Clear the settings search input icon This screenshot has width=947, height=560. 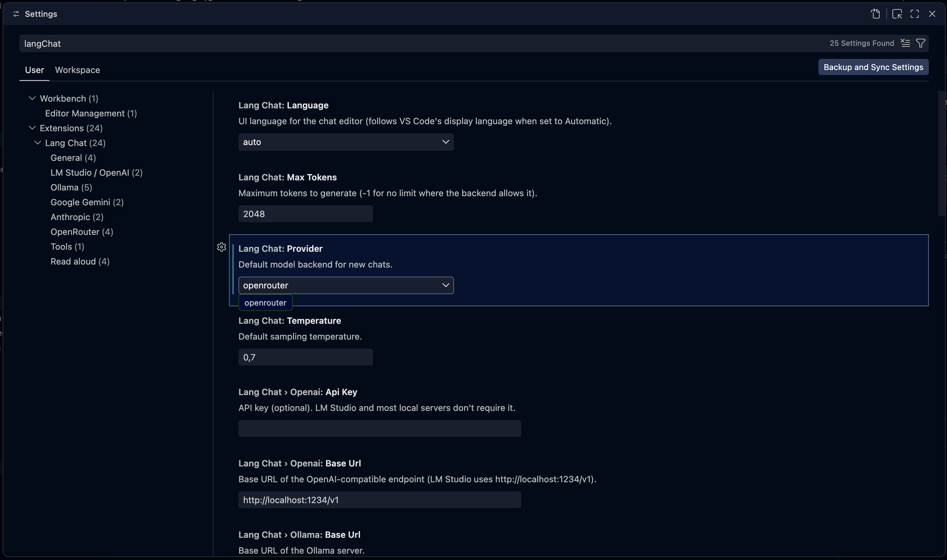[905, 43]
